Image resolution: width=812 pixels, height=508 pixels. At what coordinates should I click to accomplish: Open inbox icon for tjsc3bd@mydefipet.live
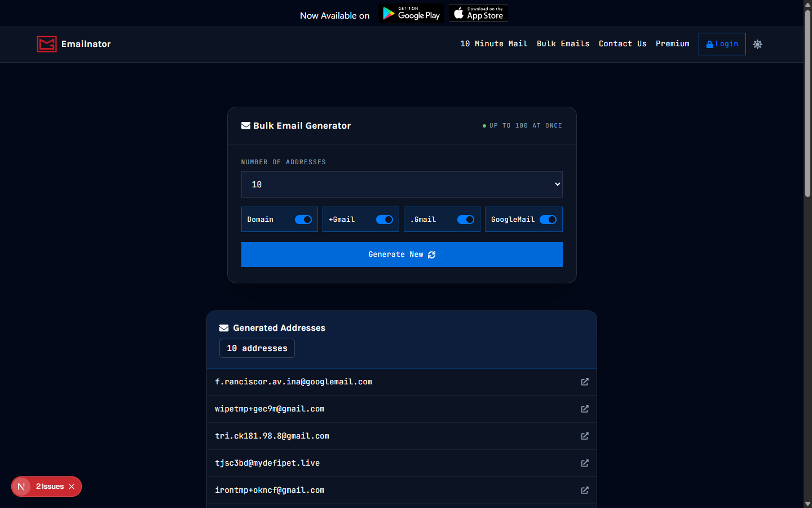(x=585, y=463)
